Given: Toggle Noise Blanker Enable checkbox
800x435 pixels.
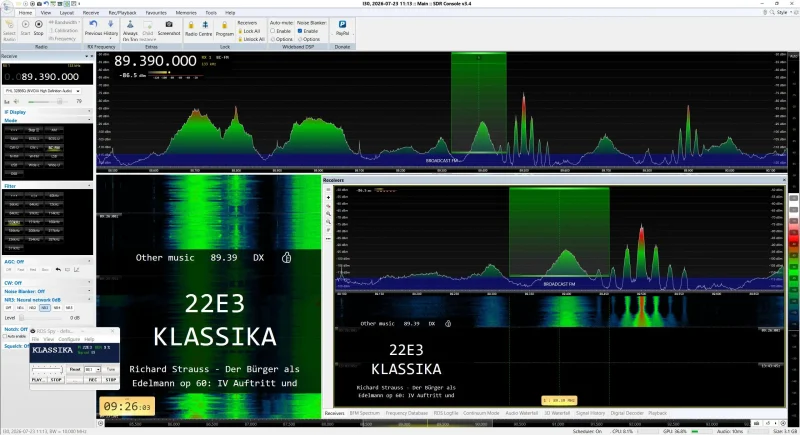Looking at the screenshot, I should [x=300, y=31].
